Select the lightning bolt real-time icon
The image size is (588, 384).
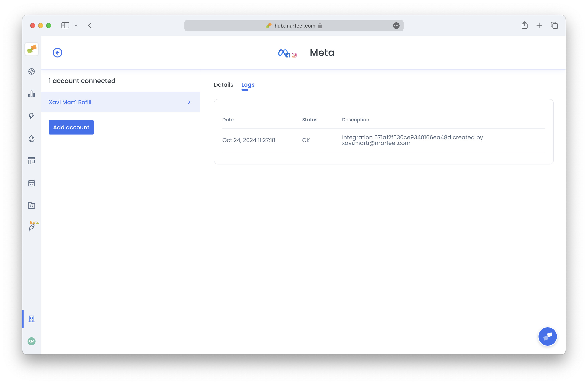tap(31, 116)
